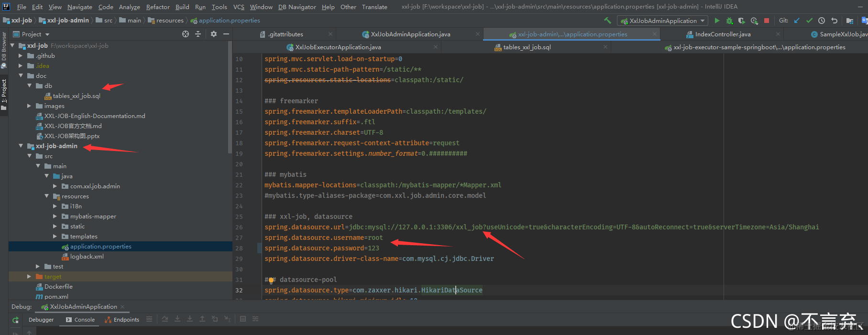This screenshot has width=868, height=335.
Task: Click Evaluate Expression calculator icon
Action: click(243, 319)
